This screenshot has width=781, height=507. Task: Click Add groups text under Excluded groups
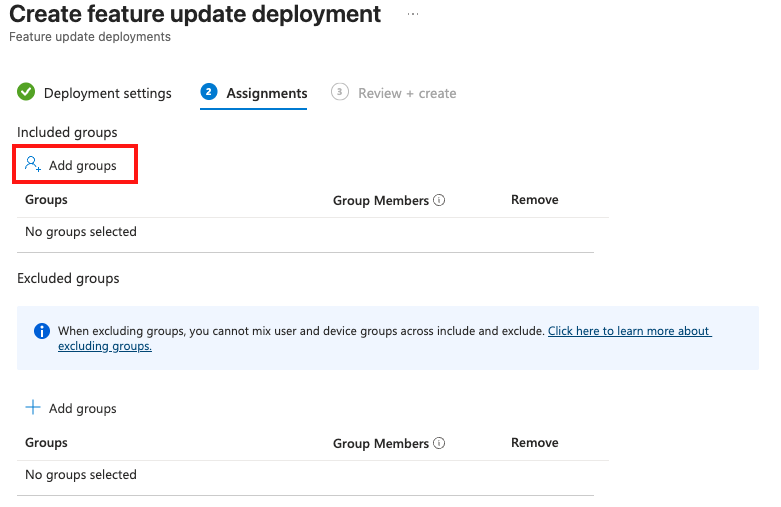pos(83,408)
